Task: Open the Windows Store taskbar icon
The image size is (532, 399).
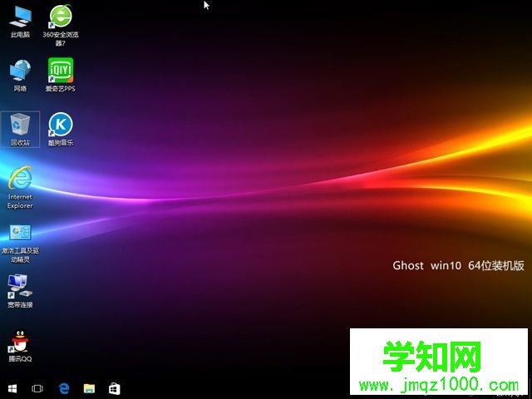Action: pyautogui.click(x=115, y=388)
